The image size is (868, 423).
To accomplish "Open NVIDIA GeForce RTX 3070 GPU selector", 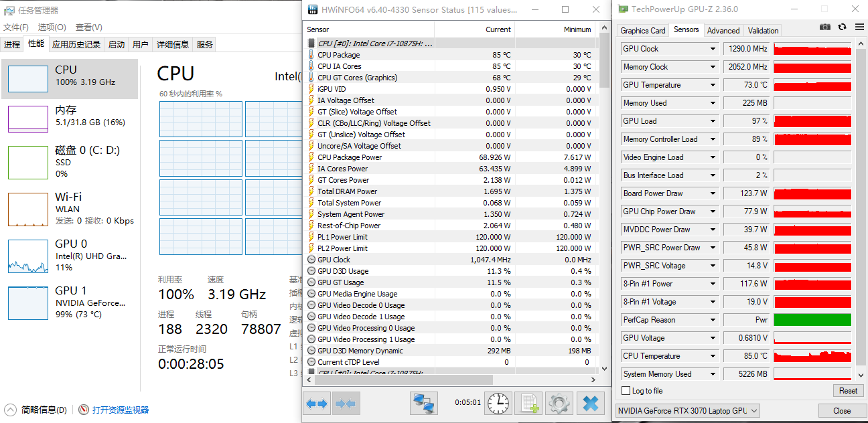I will [687, 411].
